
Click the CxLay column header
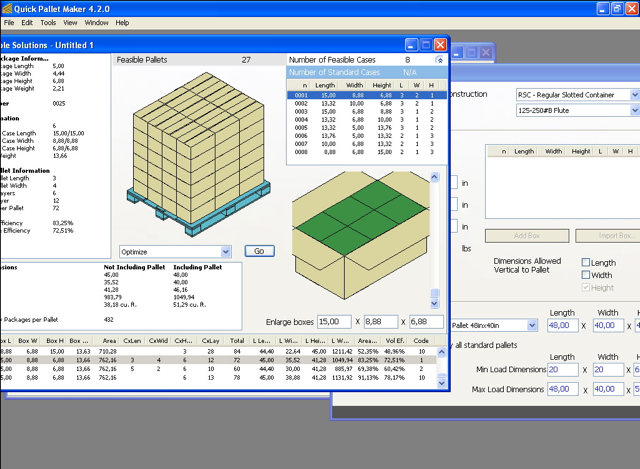(x=210, y=340)
